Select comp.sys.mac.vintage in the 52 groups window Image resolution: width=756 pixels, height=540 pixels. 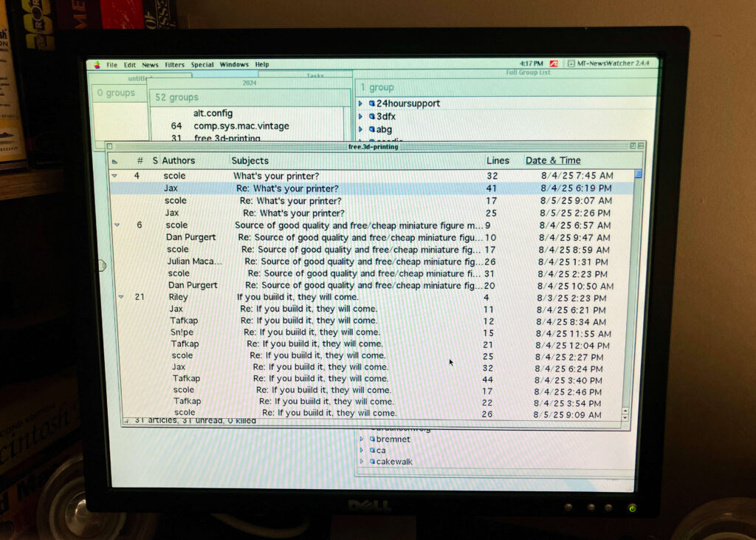coord(241,126)
